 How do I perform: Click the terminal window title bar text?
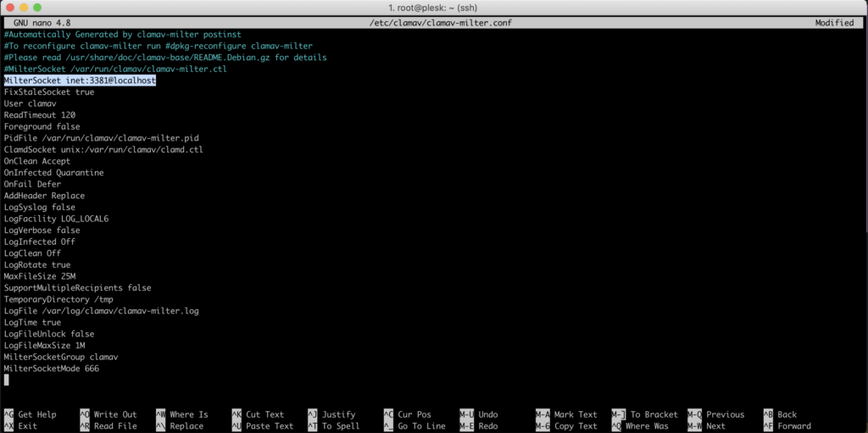click(433, 7)
